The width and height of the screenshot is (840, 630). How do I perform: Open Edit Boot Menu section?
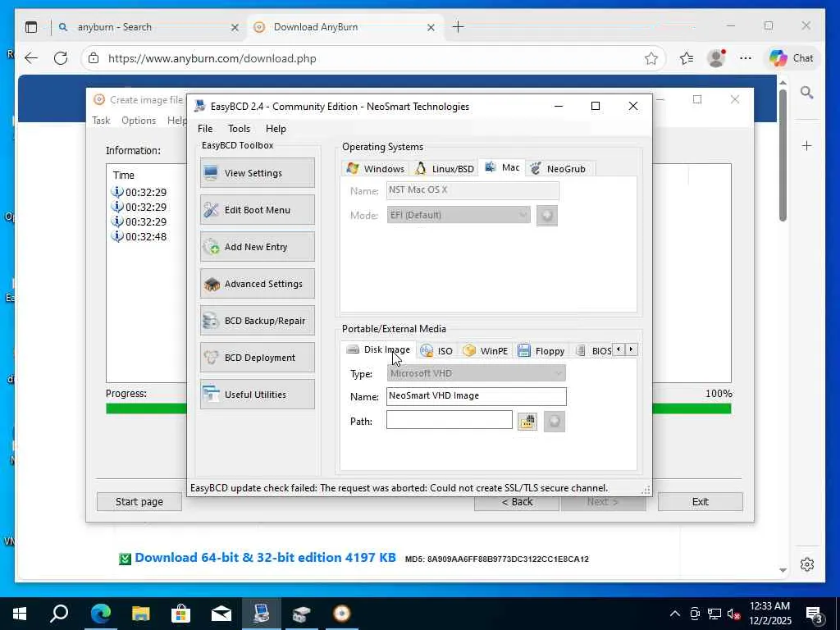pos(257,210)
